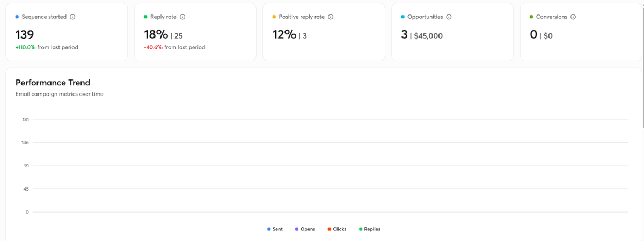644x241 pixels.
Task: Click the 91 y-axis label
Action: [x=26, y=166]
